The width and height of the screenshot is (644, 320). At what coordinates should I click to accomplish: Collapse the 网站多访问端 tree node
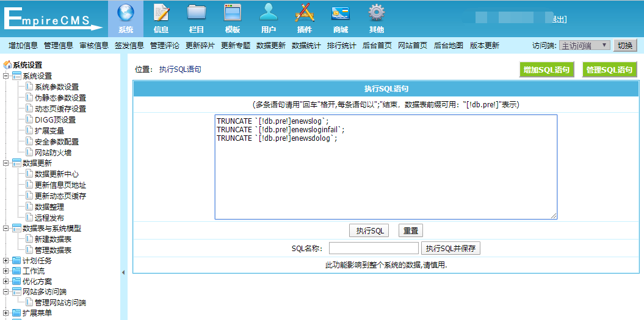tap(5, 292)
